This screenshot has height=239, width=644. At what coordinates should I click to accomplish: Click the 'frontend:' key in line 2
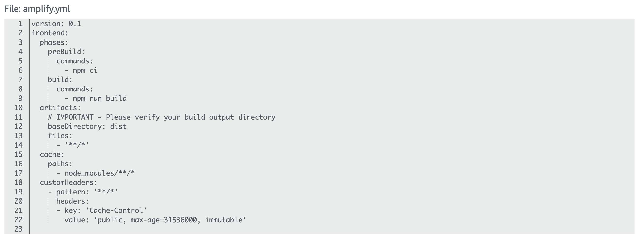(50, 33)
